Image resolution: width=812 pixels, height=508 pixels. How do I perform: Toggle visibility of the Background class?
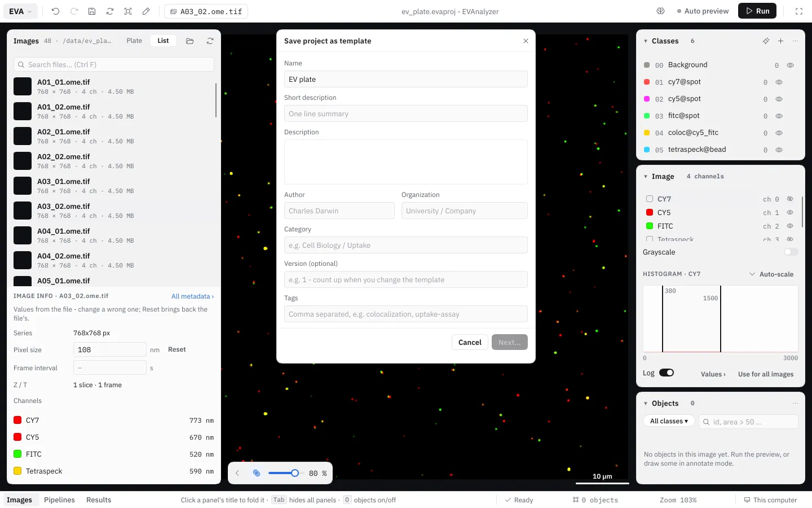(790, 65)
